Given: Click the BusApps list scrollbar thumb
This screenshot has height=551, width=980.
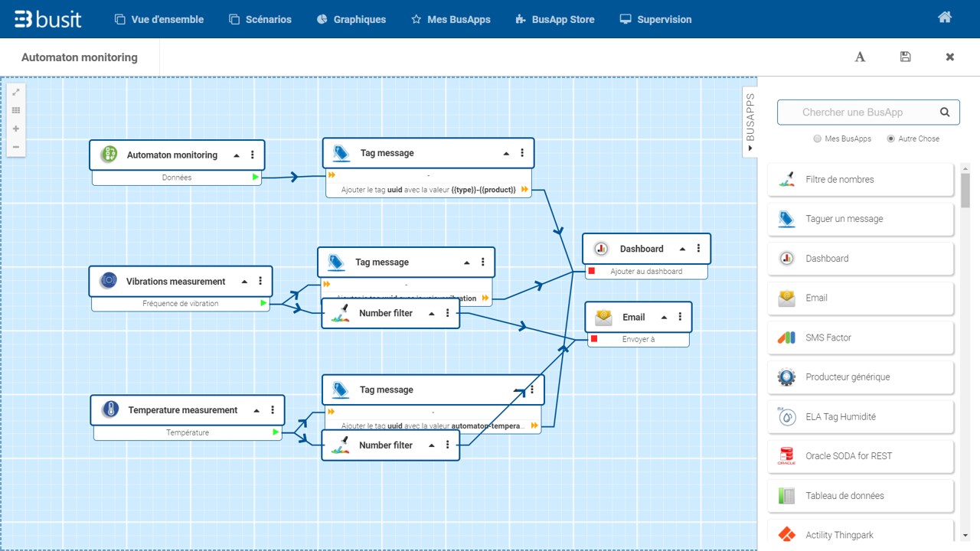Looking at the screenshot, I should click(965, 190).
